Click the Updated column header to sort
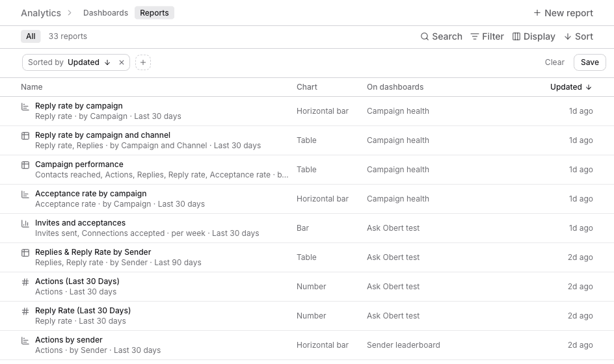This screenshot has height=364, width=614. (571, 87)
